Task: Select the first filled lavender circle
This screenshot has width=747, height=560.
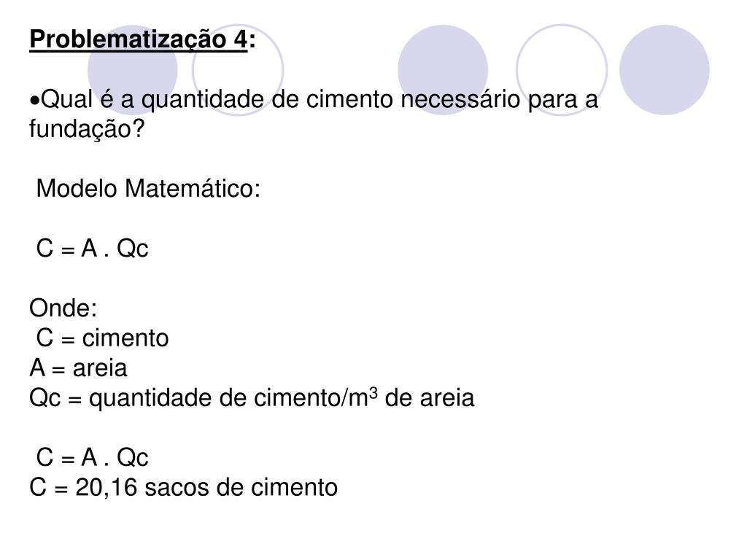Action: (133, 70)
